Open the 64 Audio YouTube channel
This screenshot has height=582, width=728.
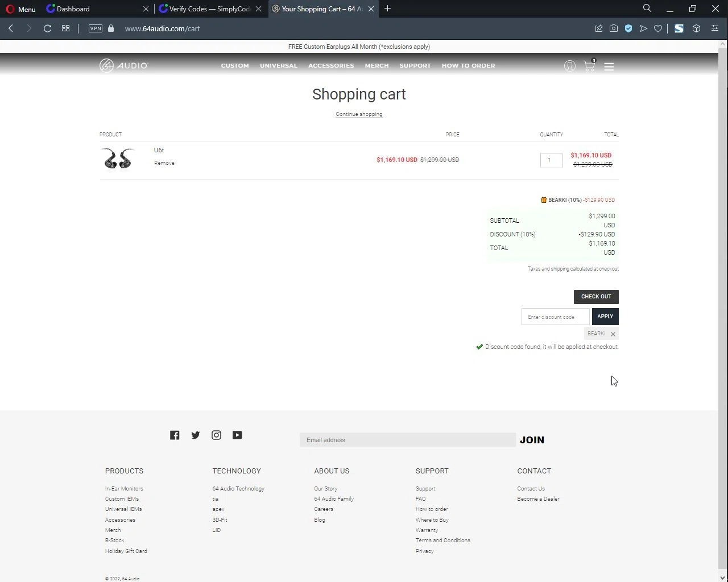coord(237,435)
